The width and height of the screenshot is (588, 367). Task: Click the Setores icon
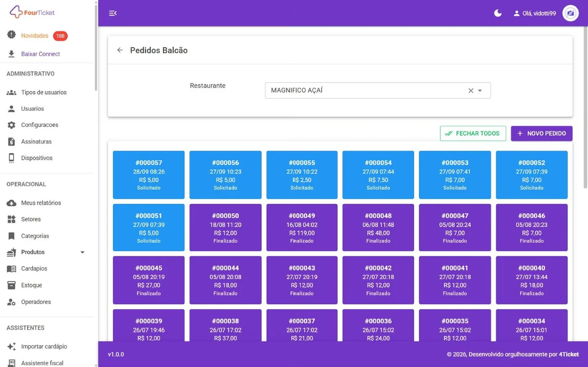11,219
